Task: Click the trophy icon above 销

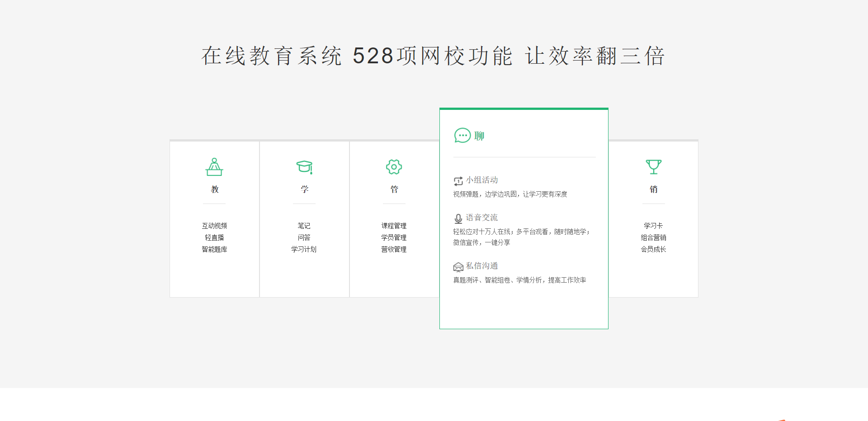Action: pos(654,167)
